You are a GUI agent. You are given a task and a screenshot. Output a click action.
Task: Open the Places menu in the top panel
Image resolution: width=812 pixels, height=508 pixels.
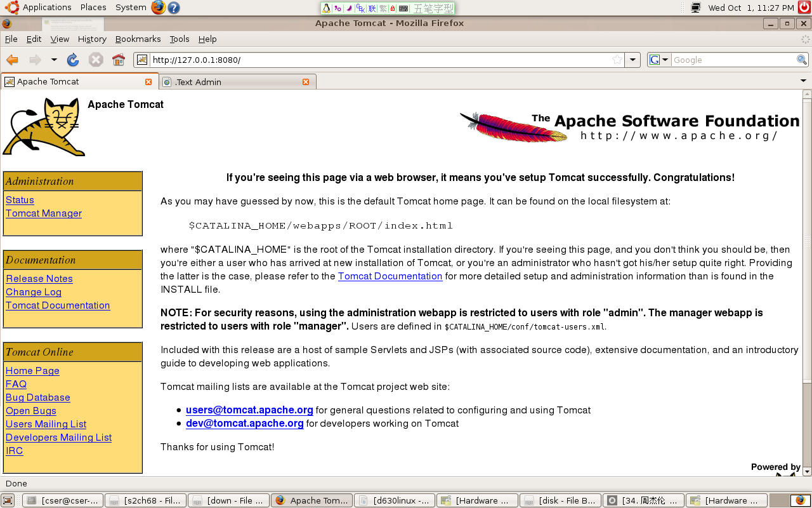tap(93, 8)
